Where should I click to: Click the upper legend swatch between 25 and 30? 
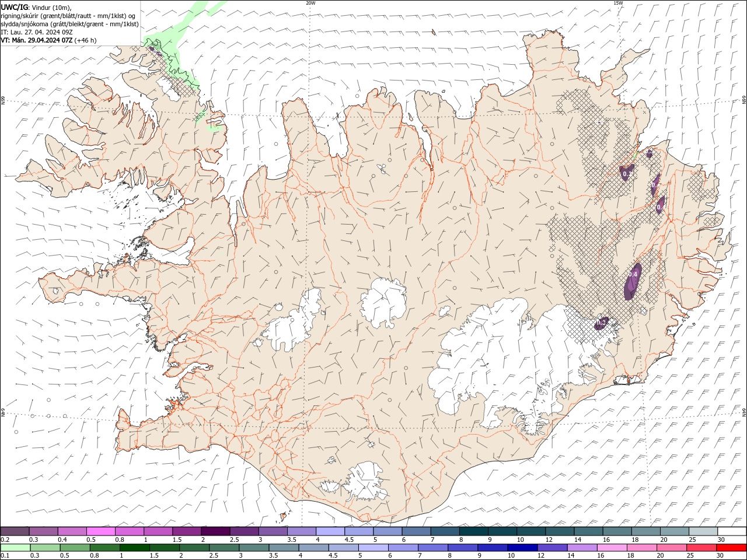coord(703,531)
